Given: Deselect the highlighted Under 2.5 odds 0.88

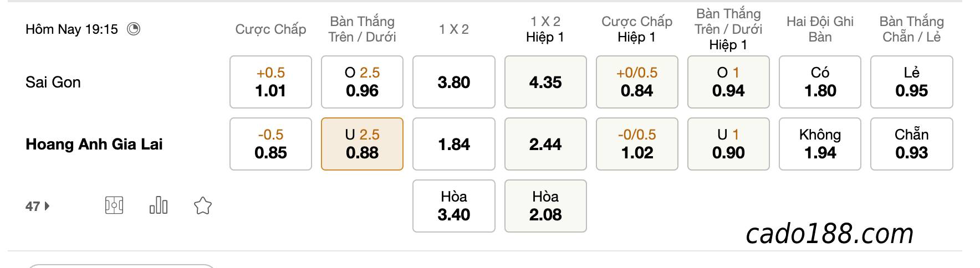Looking at the screenshot, I should click(x=362, y=144).
